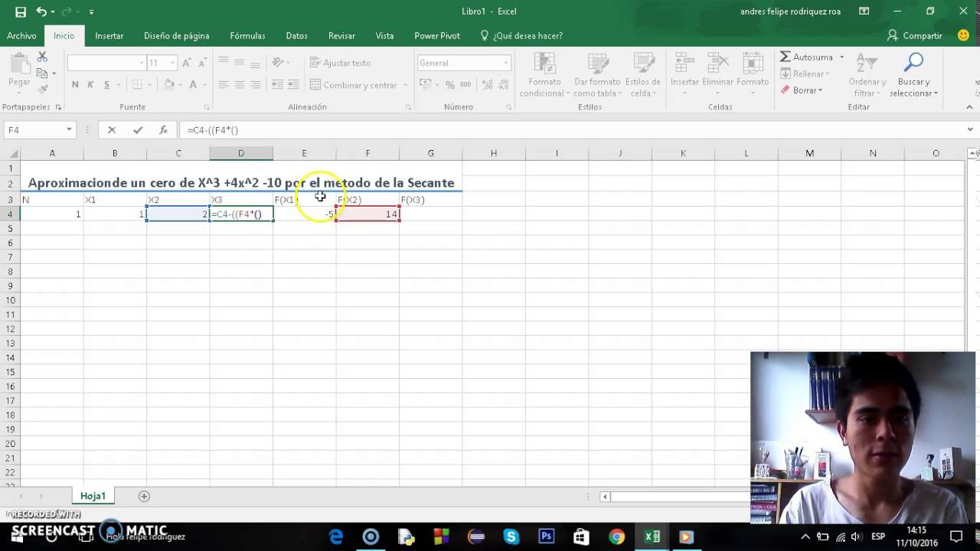Decrease font size with the smaller A icon
This screenshot has height=551, width=980.
[x=202, y=63]
